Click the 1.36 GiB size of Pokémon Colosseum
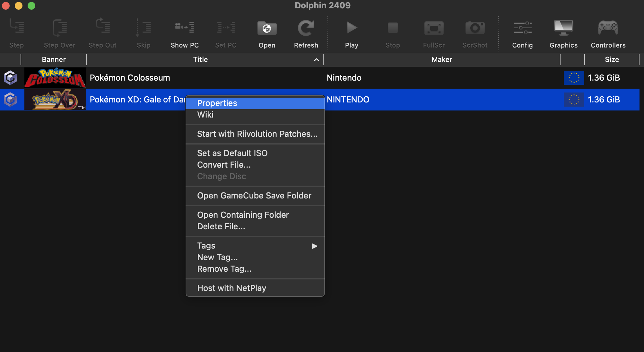This screenshot has height=352, width=644. click(x=604, y=78)
